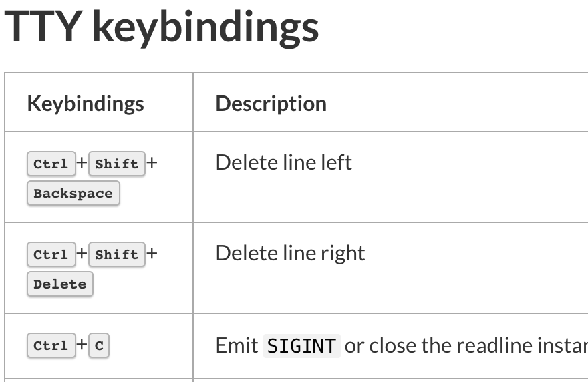The width and height of the screenshot is (588, 382).
Task: Click plus sign after Shift above Delete key
Action: point(152,253)
